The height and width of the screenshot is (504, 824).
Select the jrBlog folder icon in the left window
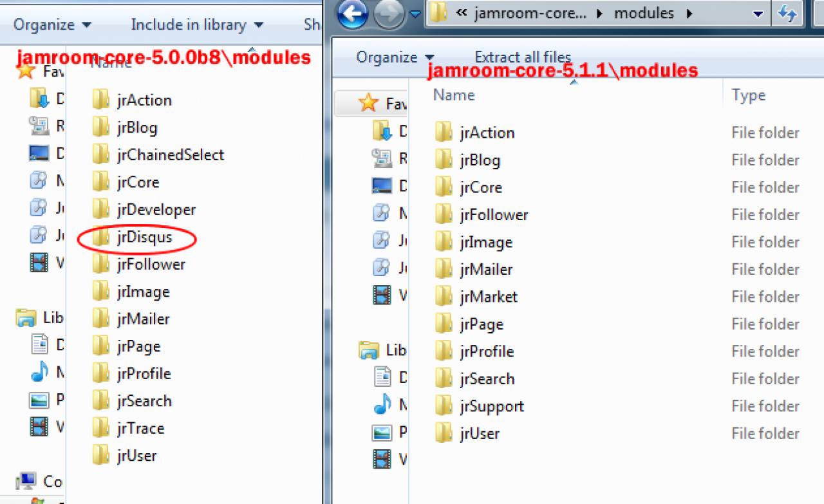coord(100,127)
